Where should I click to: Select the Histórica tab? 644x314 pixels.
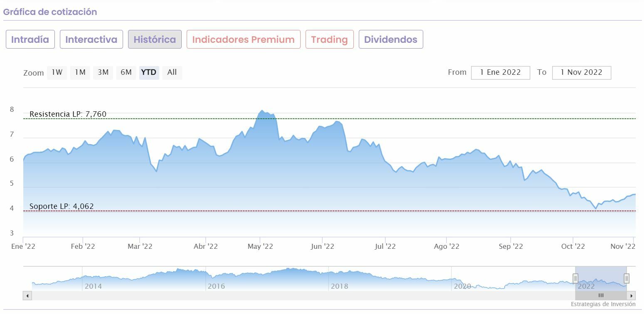click(x=155, y=39)
